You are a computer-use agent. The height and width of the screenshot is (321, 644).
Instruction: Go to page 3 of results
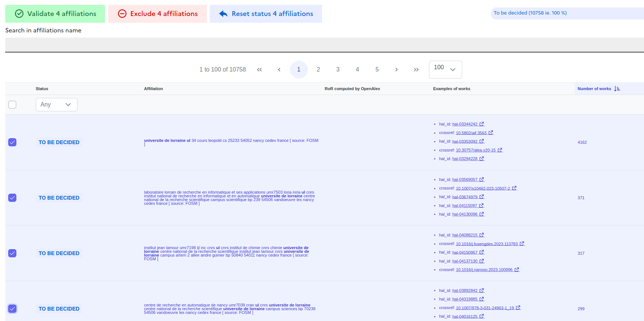click(x=338, y=70)
